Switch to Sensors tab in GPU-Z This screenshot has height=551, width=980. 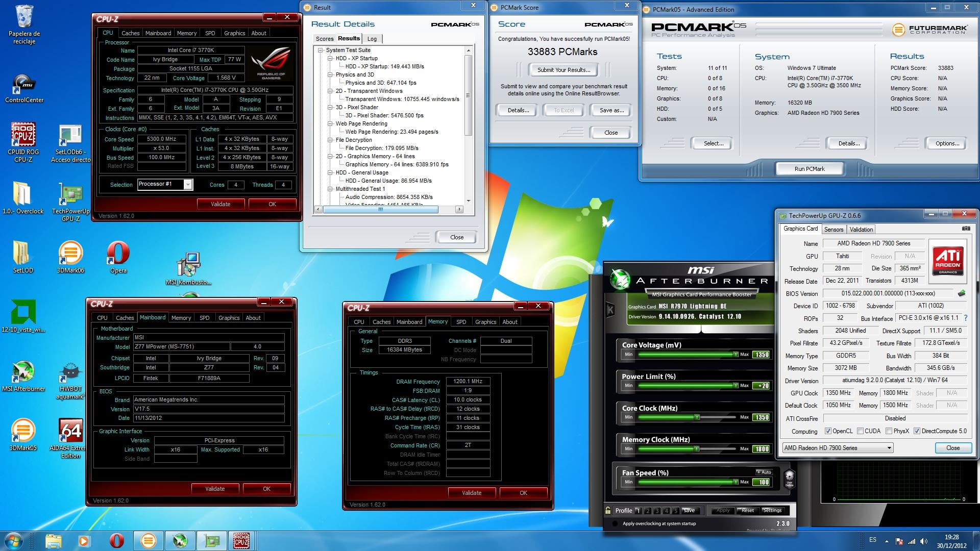click(834, 230)
